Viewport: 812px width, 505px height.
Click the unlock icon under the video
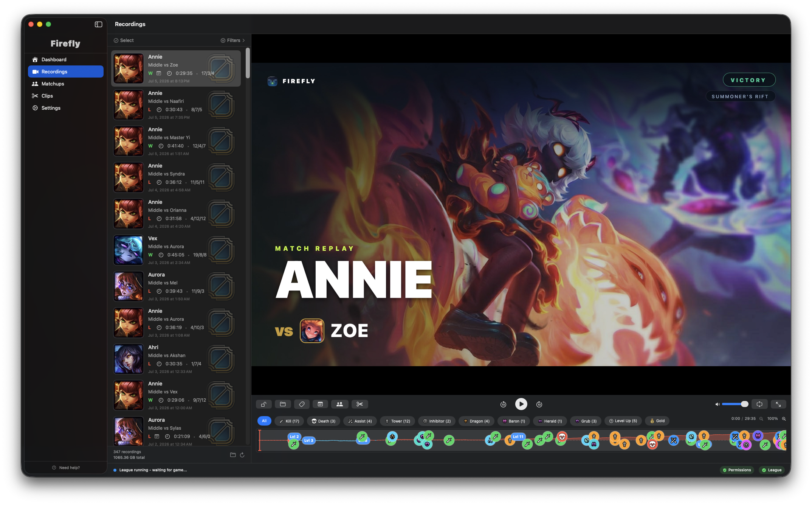pos(264,404)
